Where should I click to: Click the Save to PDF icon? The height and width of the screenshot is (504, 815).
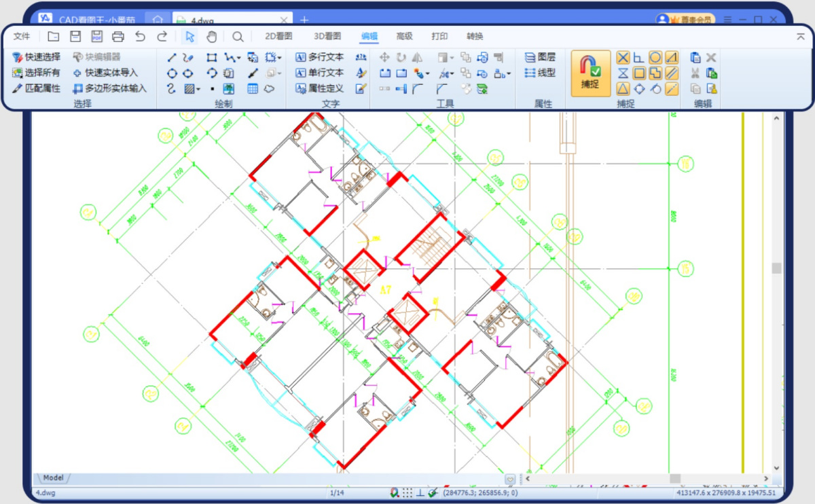tap(96, 37)
